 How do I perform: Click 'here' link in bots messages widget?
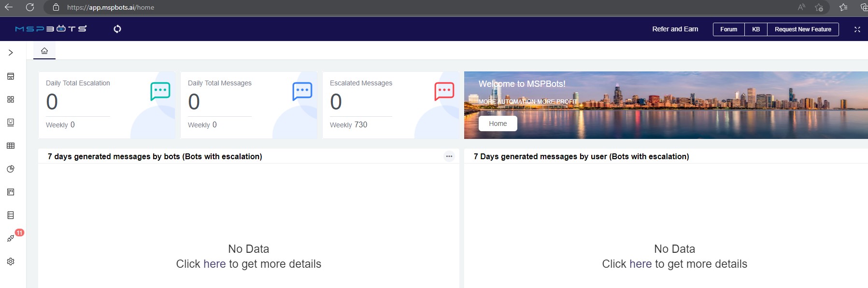click(x=214, y=264)
